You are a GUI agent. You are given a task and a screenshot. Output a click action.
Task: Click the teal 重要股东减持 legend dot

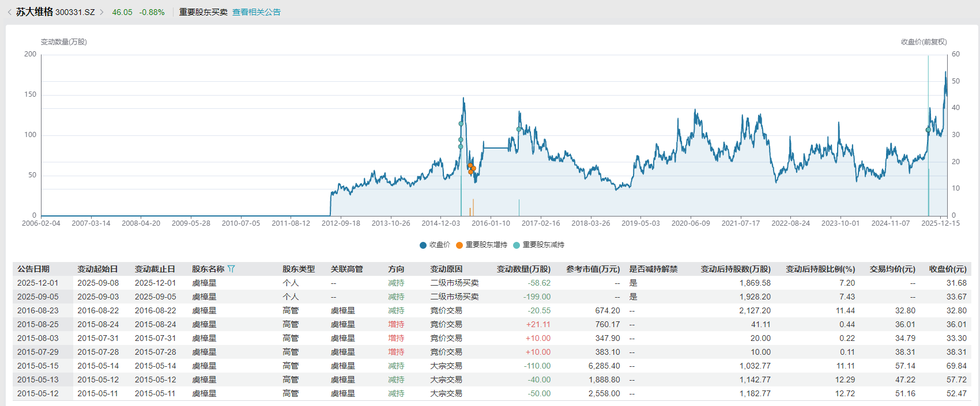tap(517, 245)
